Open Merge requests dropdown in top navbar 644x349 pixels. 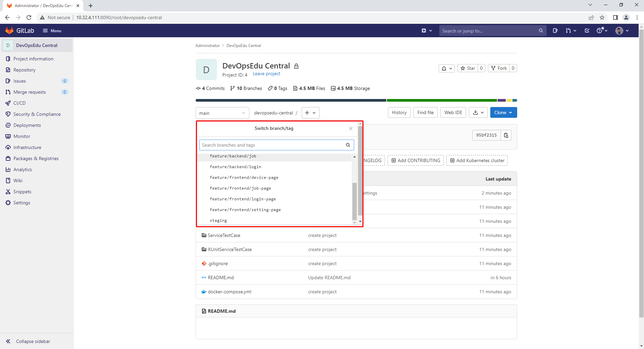571,31
